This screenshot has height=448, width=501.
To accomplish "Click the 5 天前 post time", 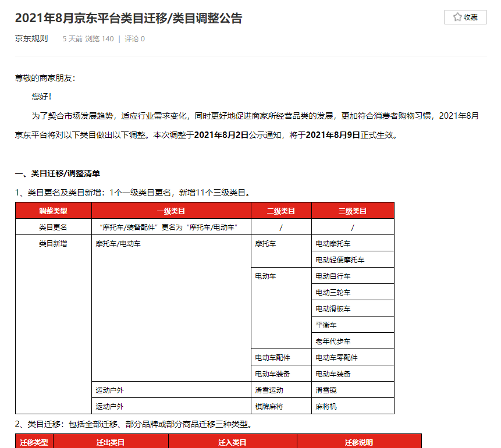I will tap(73, 39).
